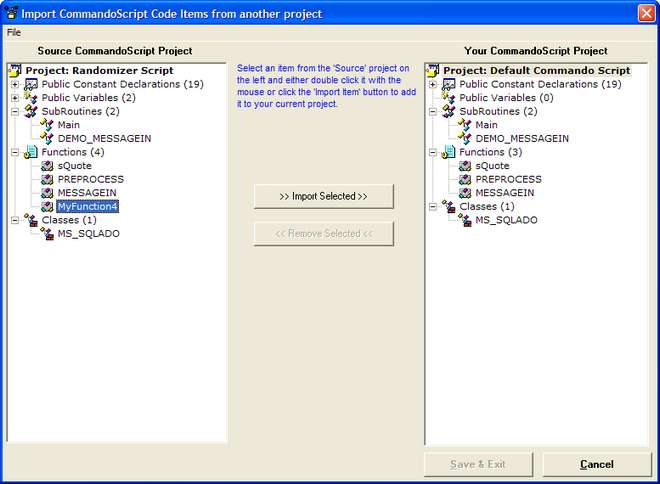Click the Public Variables icon in Source project

pos(31,98)
